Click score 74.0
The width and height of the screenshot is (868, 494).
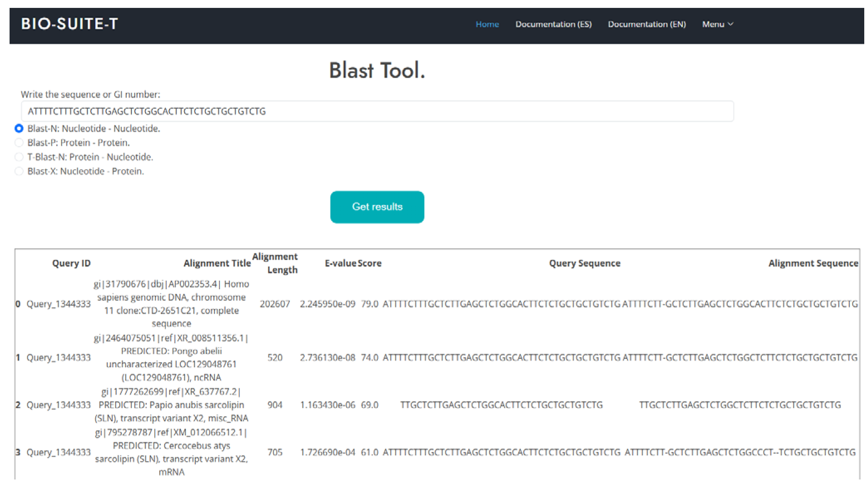tap(370, 357)
